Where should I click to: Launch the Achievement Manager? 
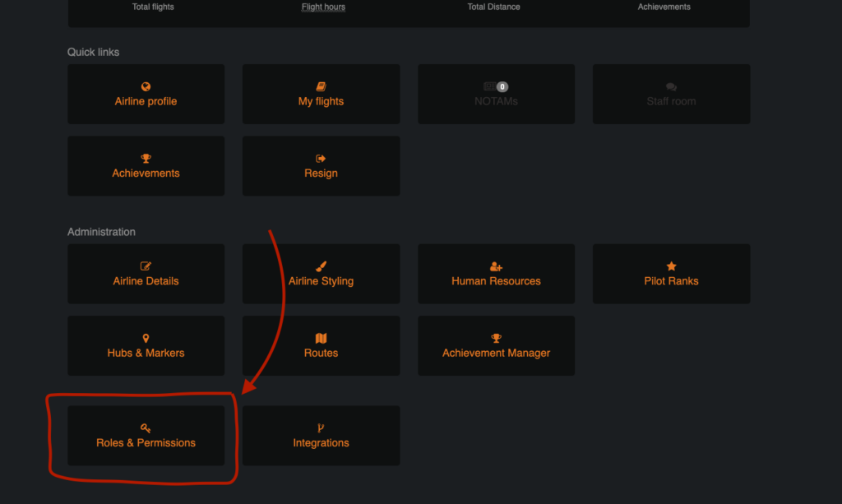pos(496,345)
